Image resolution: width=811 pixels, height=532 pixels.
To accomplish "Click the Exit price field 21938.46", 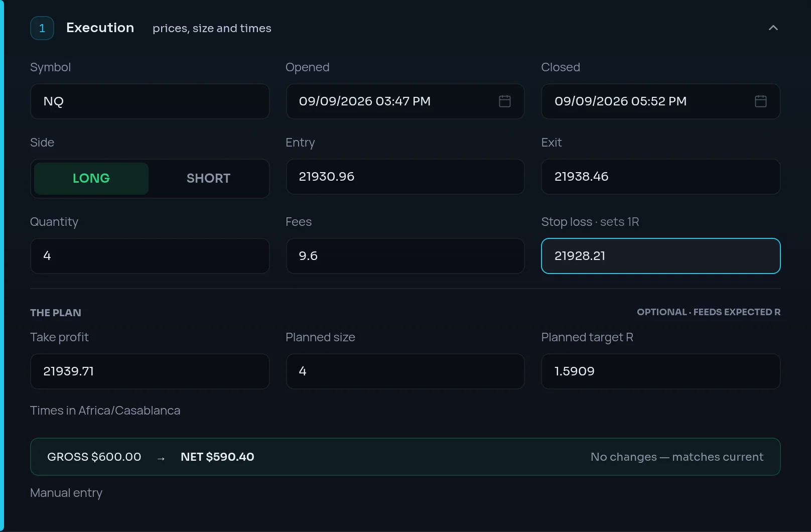I will [x=661, y=177].
